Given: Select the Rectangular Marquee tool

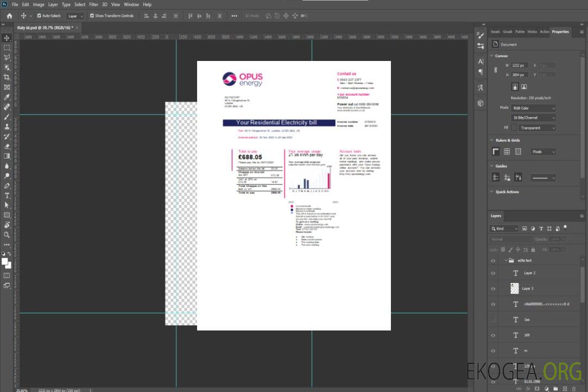Looking at the screenshot, I should 7,47.
